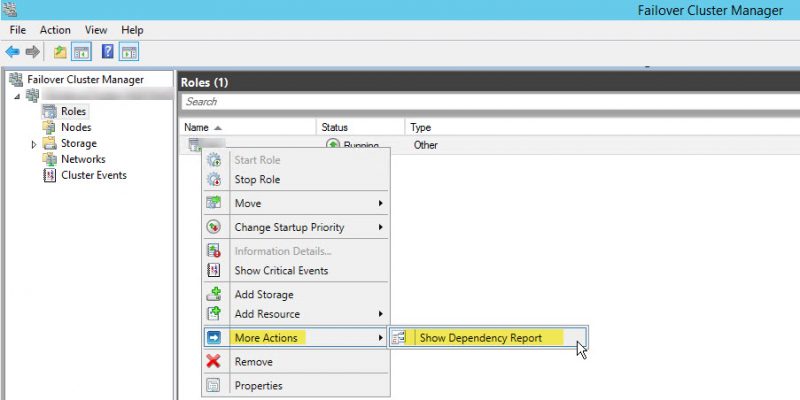Click the Information Details icon
Viewport: 800px width, 400px height.
214,251
